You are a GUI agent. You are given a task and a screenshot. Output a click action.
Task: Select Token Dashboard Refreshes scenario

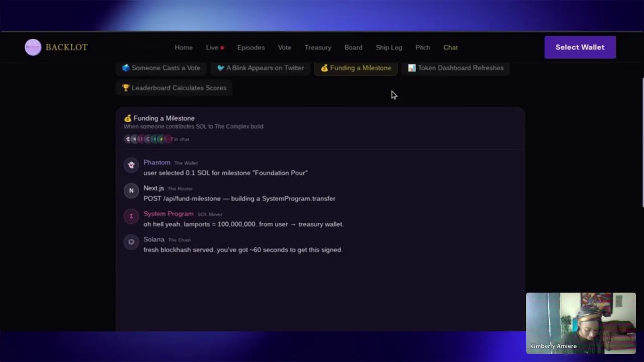[455, 68]
